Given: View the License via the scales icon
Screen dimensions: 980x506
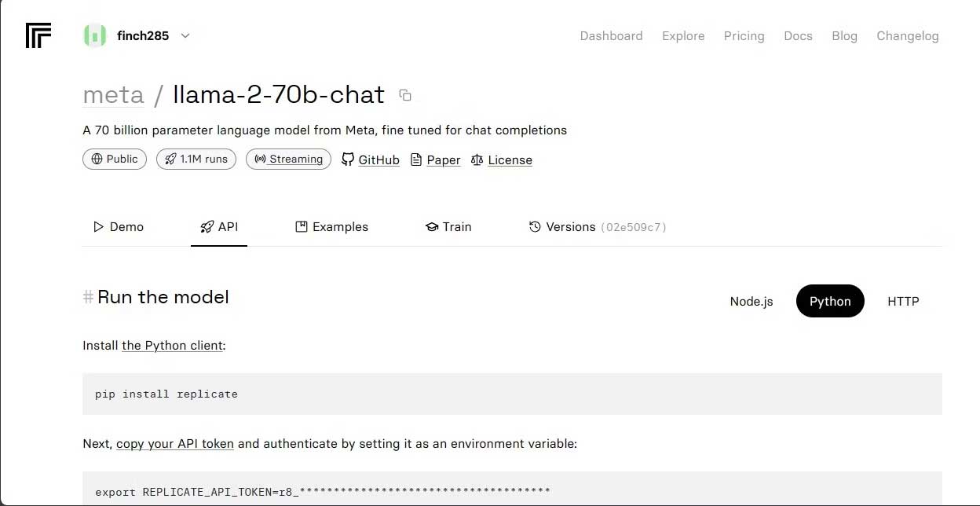Looking at the screenshot, I should pyautogui.click(x=477, y=159).
